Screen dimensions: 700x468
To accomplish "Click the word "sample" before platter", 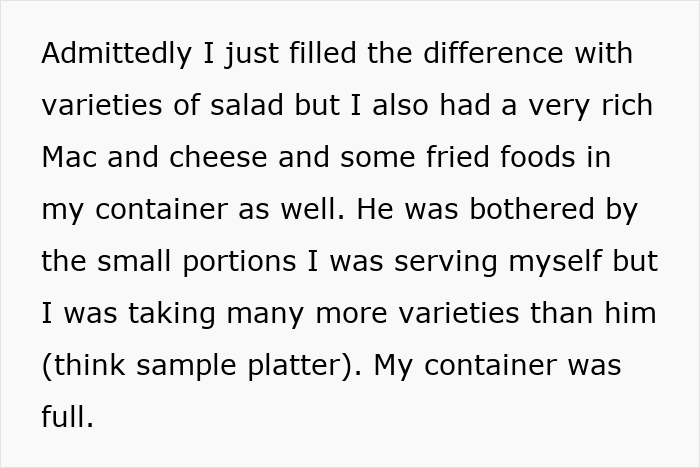I will tap(186, 366).
